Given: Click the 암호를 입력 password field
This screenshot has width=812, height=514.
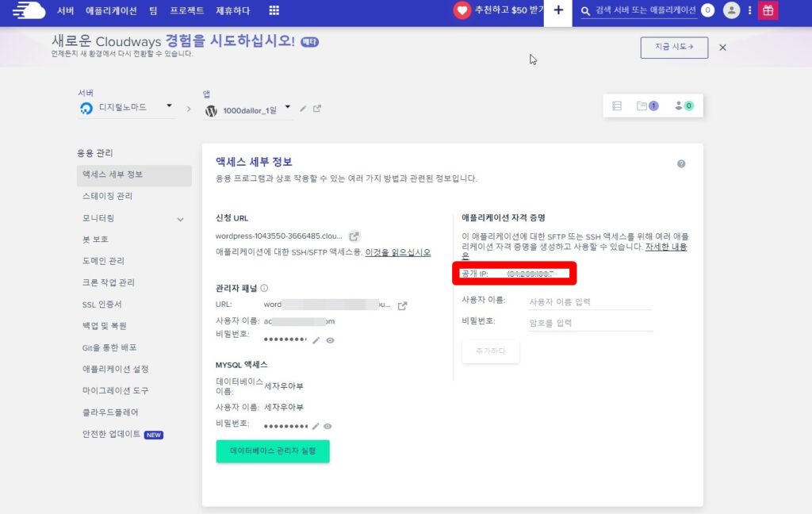Looking at the screenshot, I should coord(590,324).
